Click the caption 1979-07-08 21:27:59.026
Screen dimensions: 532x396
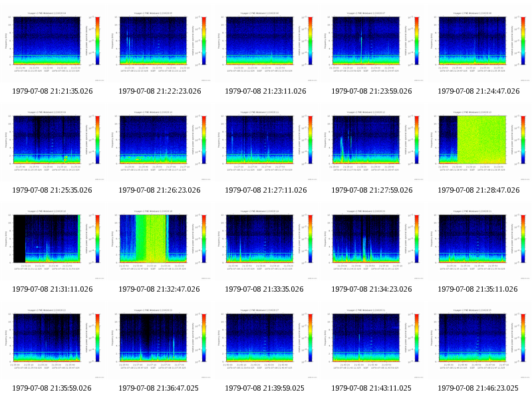pos(372,190)
